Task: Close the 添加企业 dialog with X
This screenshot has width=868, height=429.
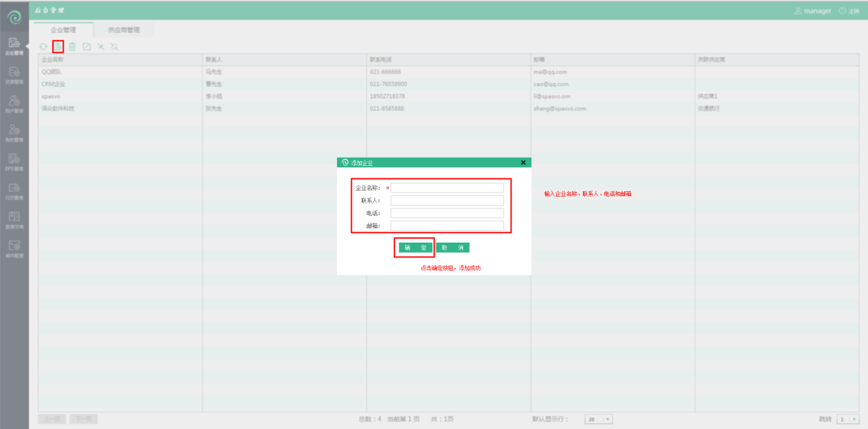Action: coord(523,162)
